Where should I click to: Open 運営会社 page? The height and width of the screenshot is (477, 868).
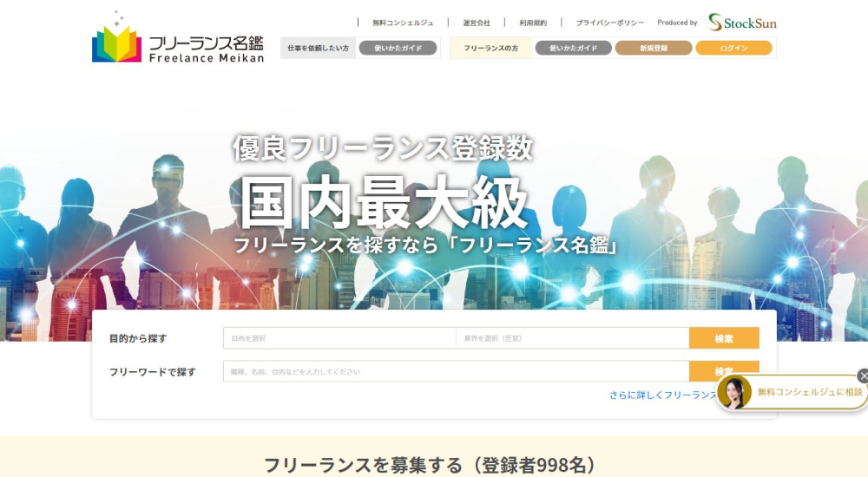[477, 23]
